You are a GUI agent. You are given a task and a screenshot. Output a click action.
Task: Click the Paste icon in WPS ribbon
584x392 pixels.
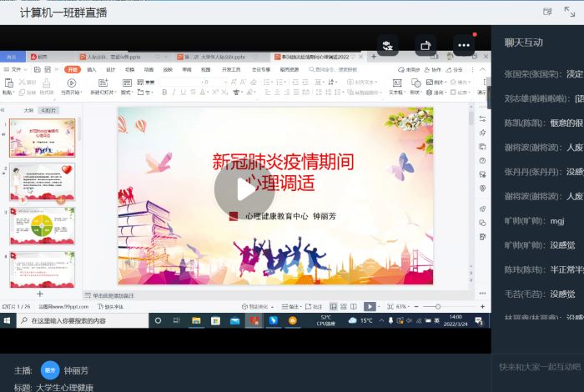click(x=8, y=83)
